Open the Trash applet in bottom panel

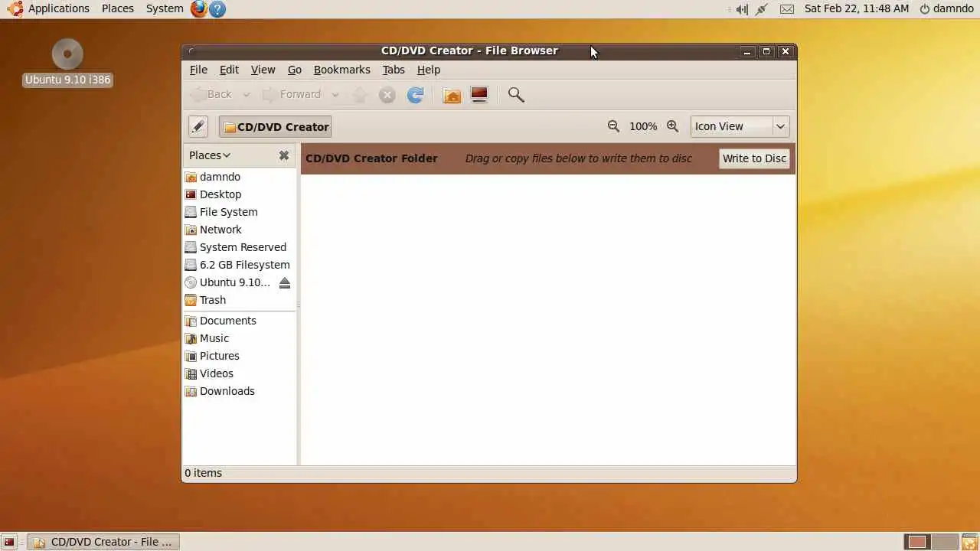(x=970, y=542)
